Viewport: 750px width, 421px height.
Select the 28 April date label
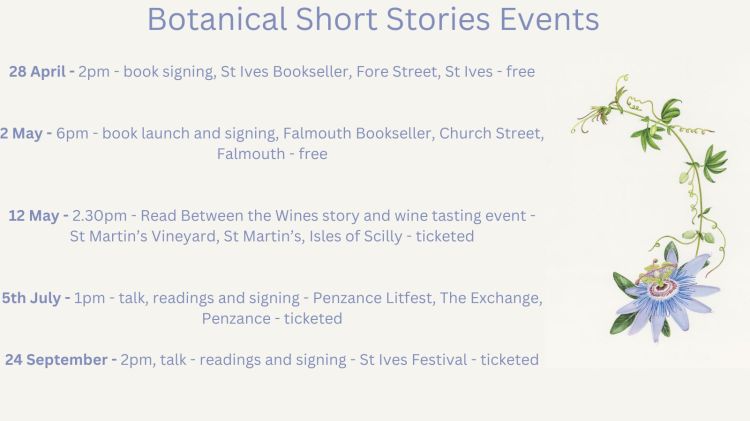pyautogui.click(x=41, y=72)
